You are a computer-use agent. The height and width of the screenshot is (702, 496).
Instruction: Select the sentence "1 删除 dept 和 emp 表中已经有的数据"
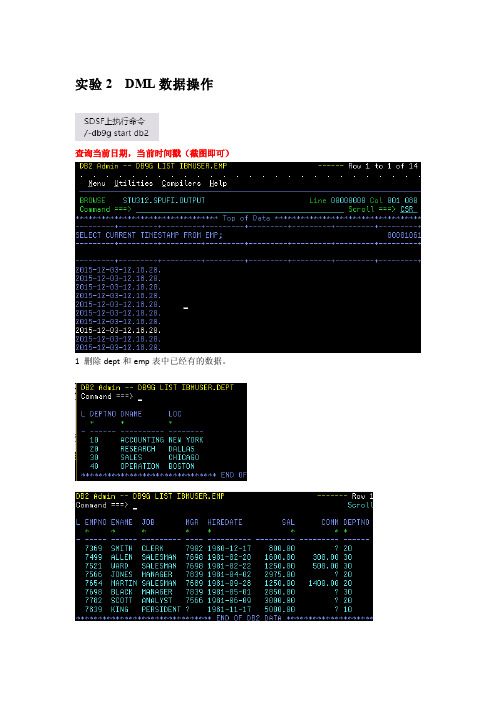pyautogui.click(x=150, y=361)
